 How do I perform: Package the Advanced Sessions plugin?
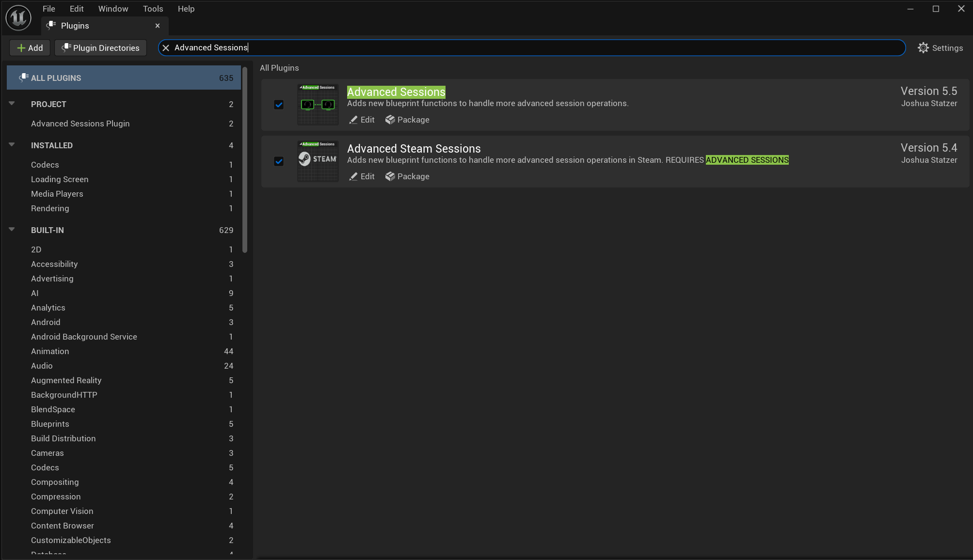[x=407, y=120]
